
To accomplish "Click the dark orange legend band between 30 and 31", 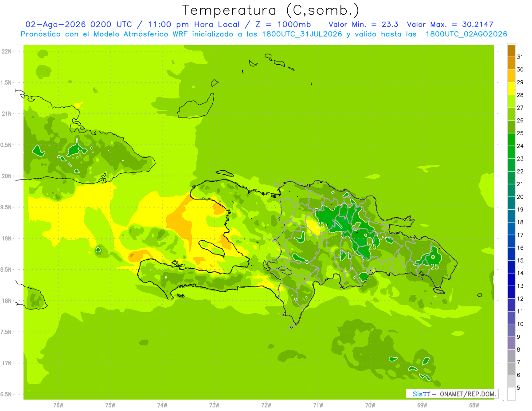I will pos(511,63).
